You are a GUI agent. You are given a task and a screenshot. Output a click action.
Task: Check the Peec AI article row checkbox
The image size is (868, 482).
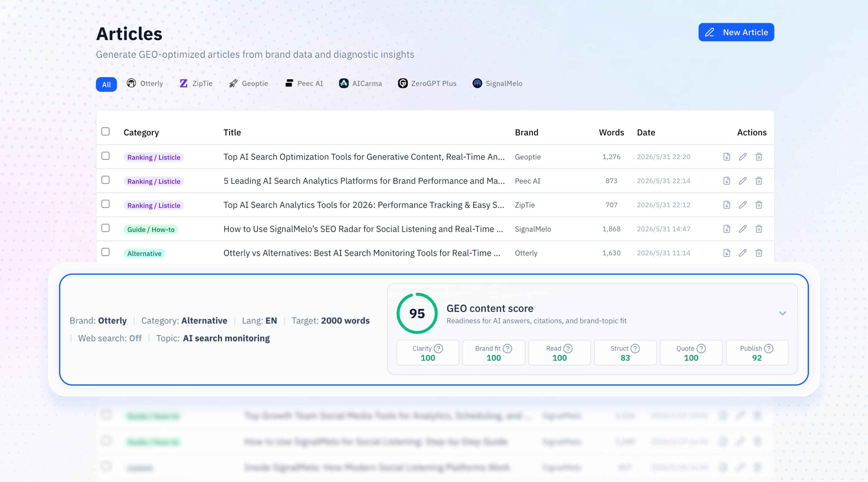[x=105, y=180]
